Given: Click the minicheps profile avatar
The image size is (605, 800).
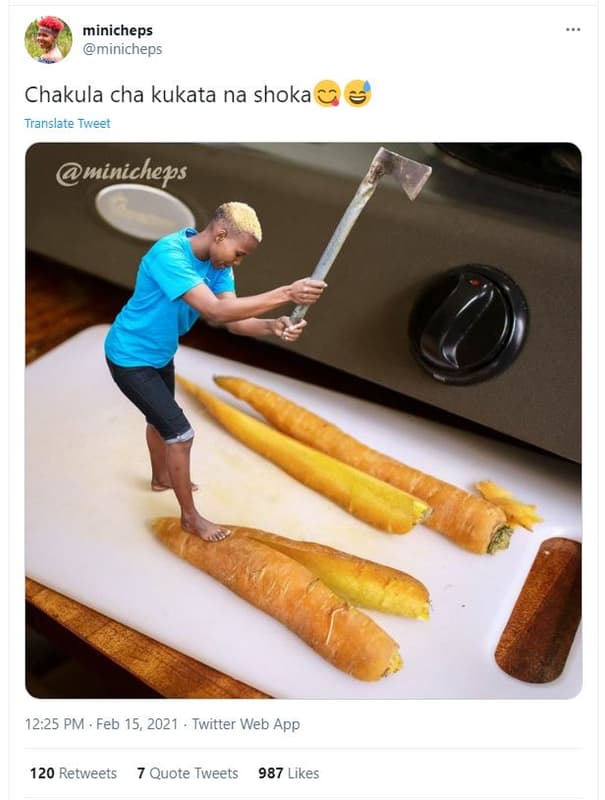Looking at the screenshot, I should (48, 40).
